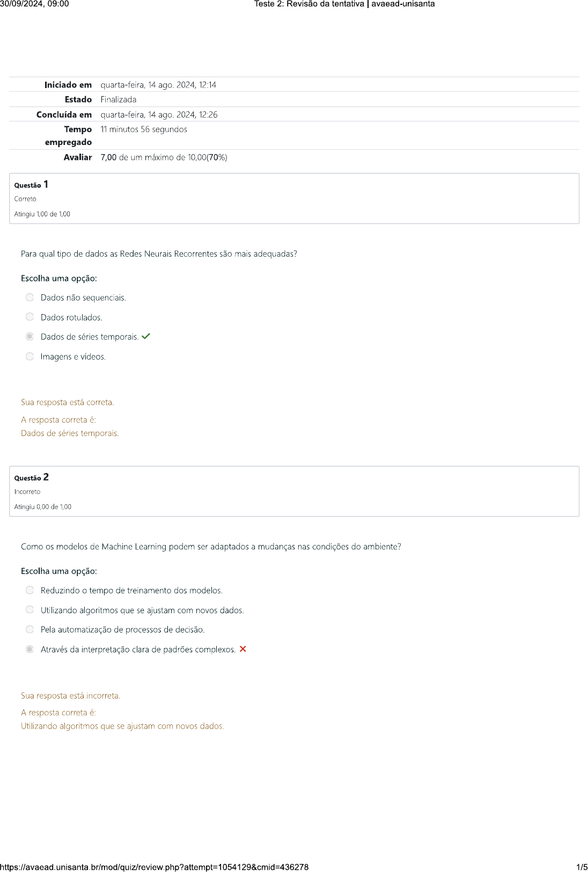
Task: Choose 'Pela automatização de processos' radio button
Action: [30, 629]
